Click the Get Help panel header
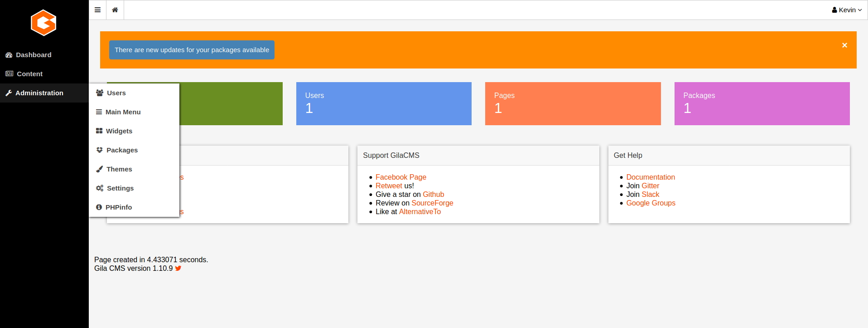This screenshot has width=868, height=328. click(x=729, y=156)
